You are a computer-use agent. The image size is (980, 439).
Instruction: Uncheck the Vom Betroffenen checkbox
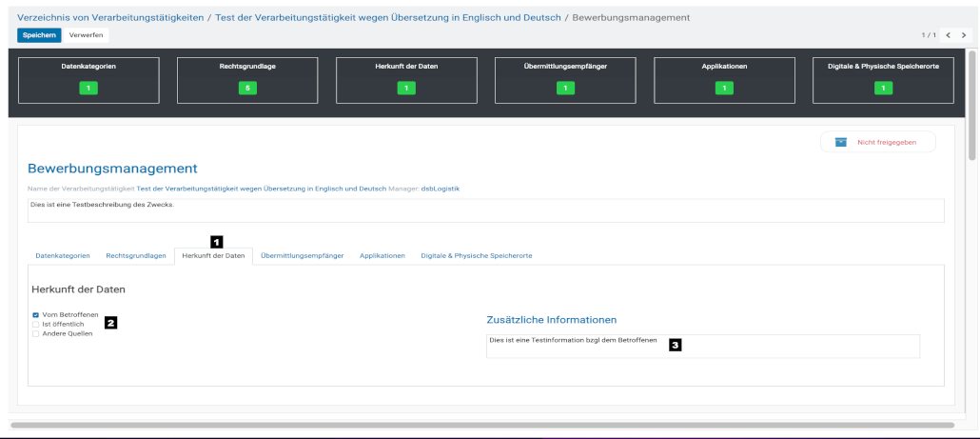pyautogui.click(x=36, y=314)
